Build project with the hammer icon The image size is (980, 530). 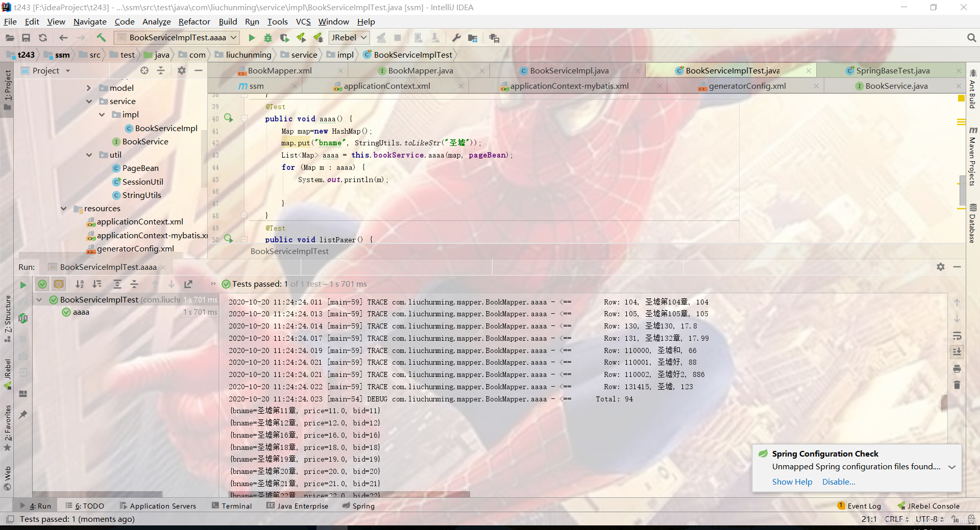[101, 38]
